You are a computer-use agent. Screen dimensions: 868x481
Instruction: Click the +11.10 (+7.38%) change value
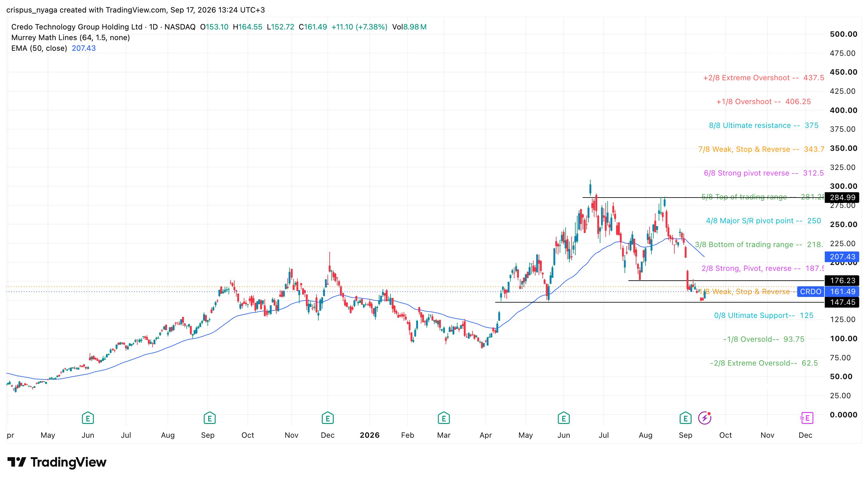tap(359, 27)
